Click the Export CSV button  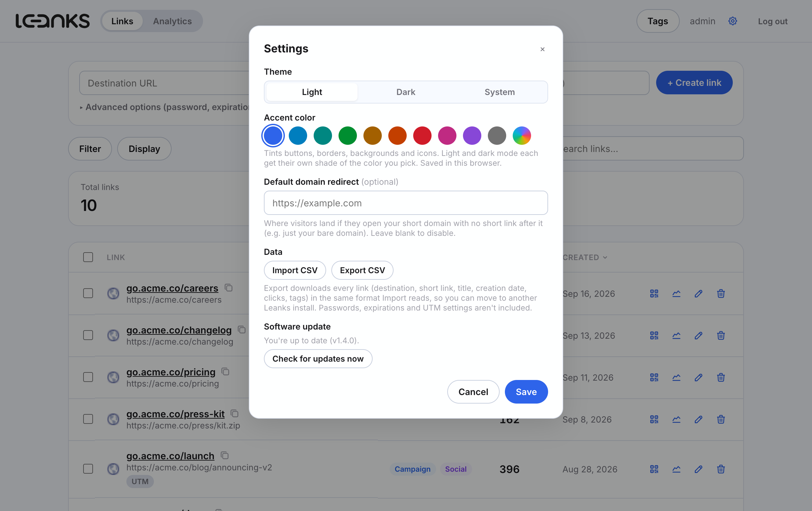point(362,270)
